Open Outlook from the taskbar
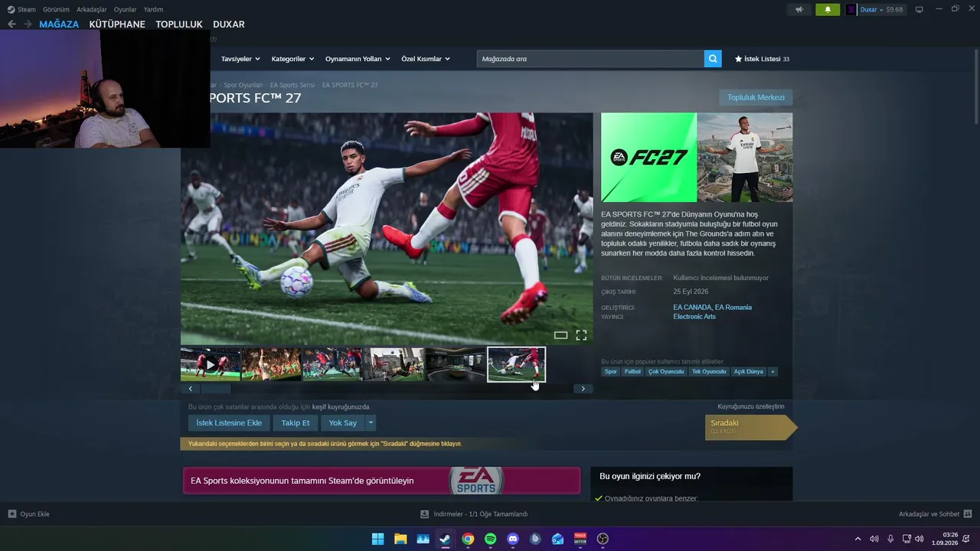Viewport: 980px width, 551px height. click(x=558, y=539)
